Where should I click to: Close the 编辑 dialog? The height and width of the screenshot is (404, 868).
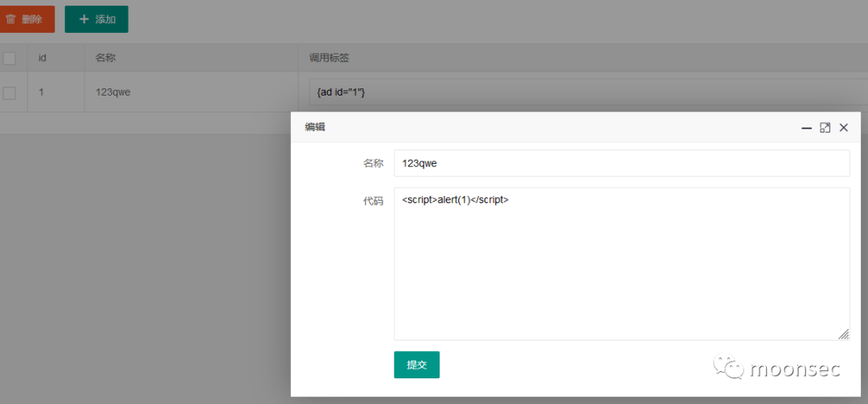(x=844, y=128)
